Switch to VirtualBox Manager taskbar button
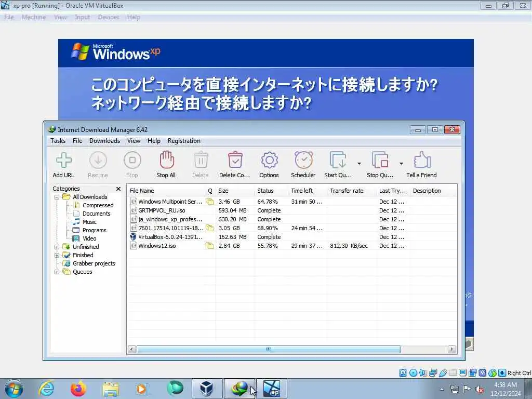The height and width of the screenshot is (399, 532). [207, 389]
